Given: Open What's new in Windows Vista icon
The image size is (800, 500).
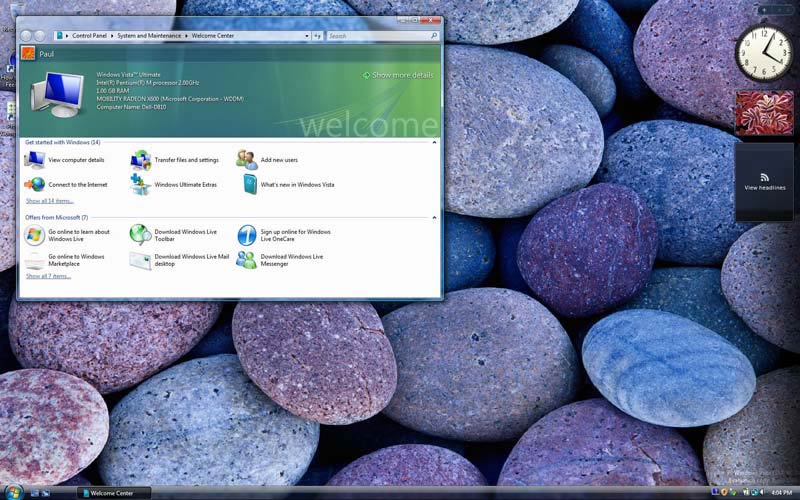Looking at the screenshot, I should click(x=250, y=184).
